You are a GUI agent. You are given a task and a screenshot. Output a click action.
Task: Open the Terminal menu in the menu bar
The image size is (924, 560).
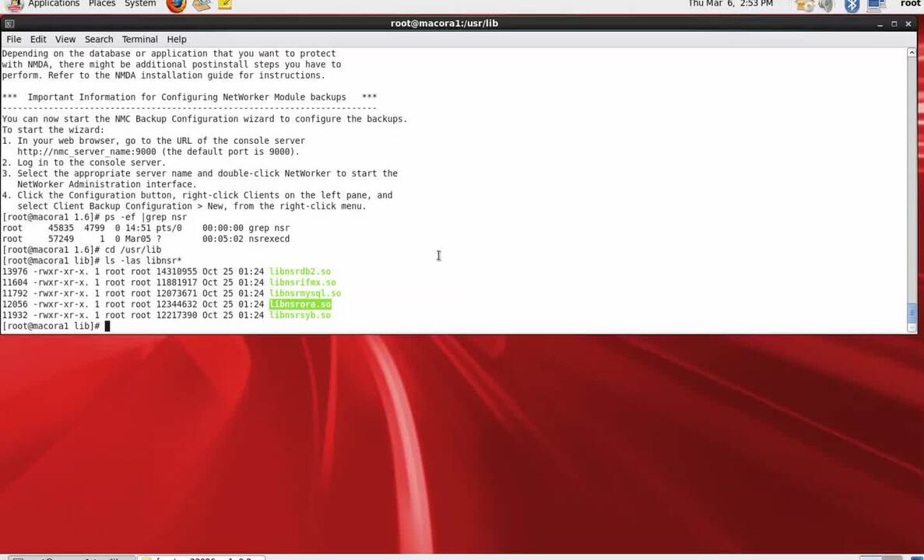[139, 39]
